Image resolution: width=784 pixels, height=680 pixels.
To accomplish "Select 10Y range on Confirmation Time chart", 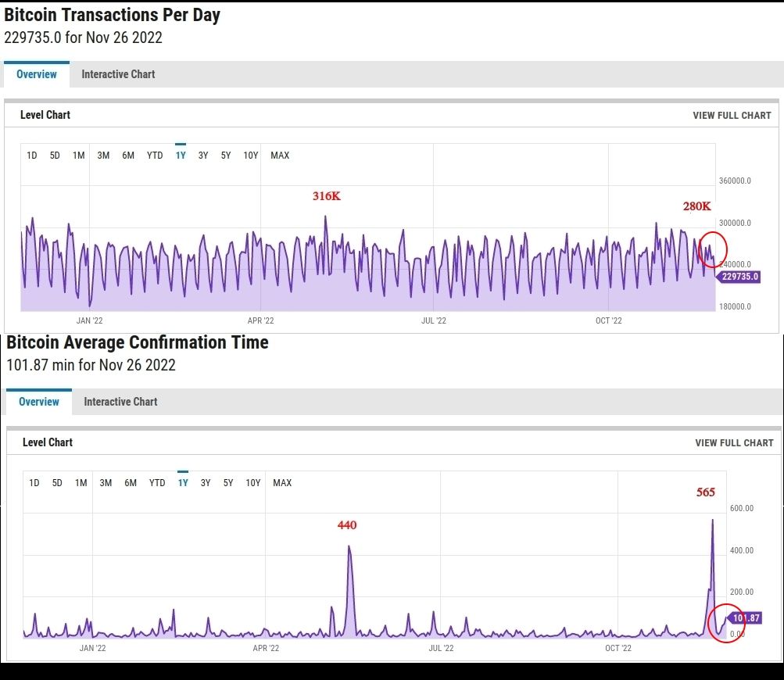I will 253,483.
